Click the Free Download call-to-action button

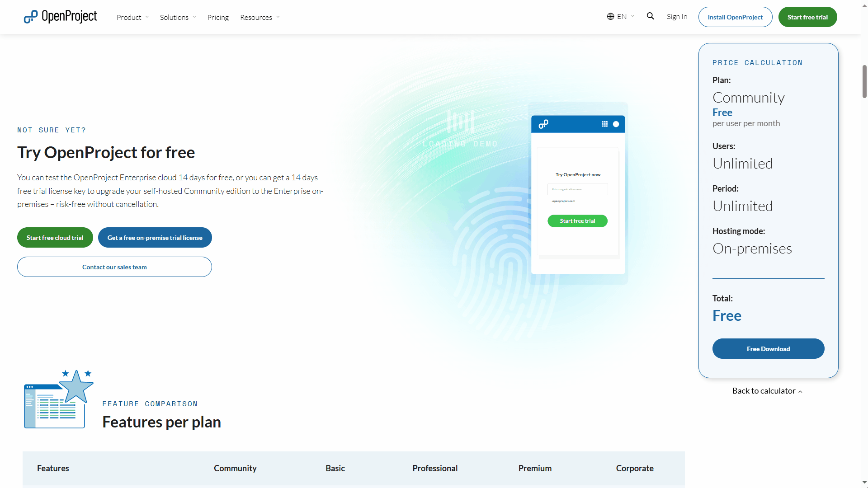point(769,348)
